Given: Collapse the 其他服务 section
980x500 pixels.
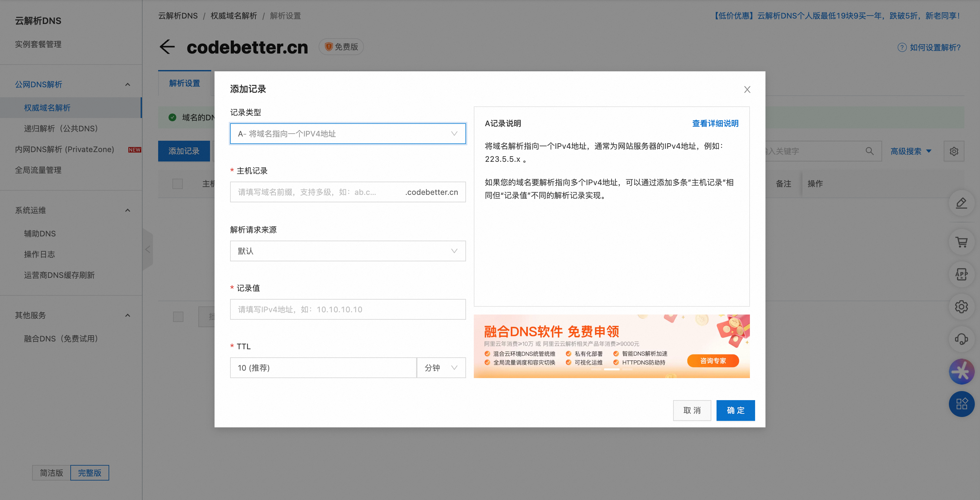Looking at the screenshot, I should (127, 315).
